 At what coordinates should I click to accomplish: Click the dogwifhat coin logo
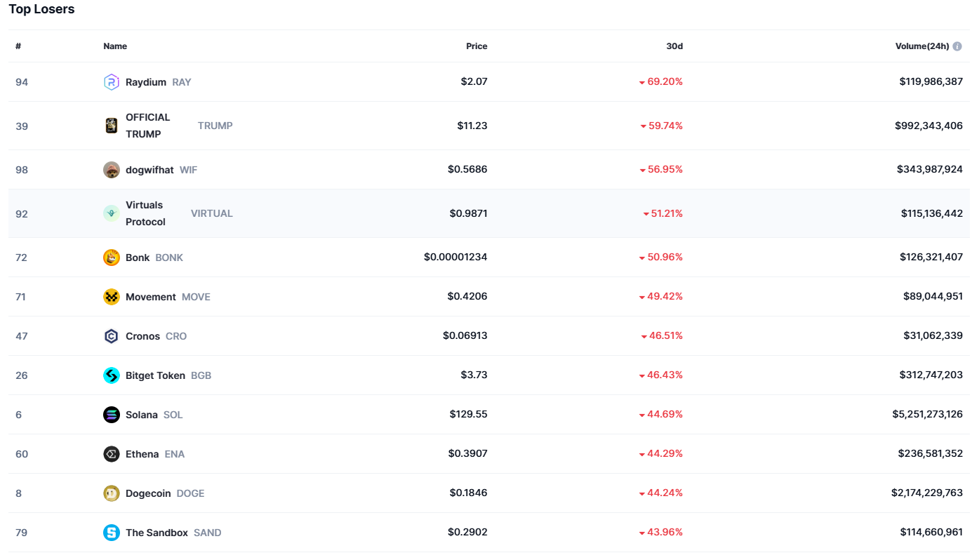coord(112,170)
